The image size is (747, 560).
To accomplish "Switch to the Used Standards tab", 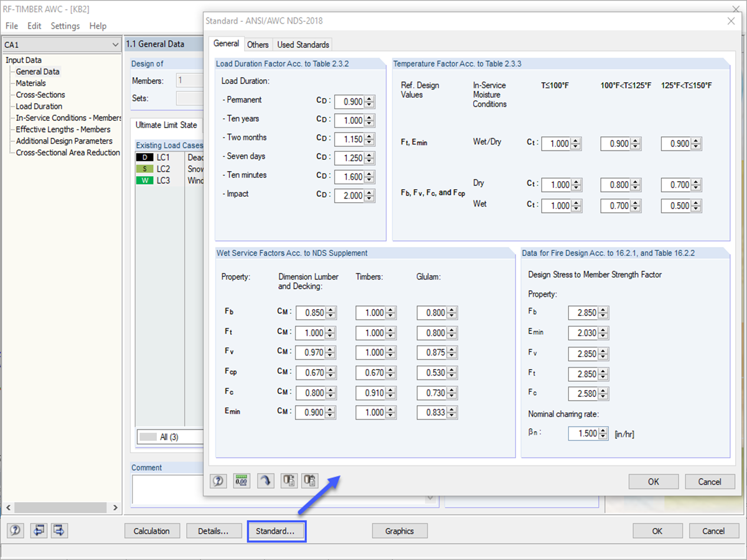I will [x=303, y=44].
